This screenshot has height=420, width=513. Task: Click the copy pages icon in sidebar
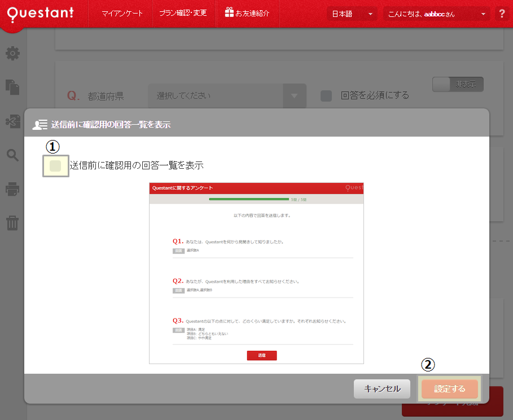(x=13, y=87)
